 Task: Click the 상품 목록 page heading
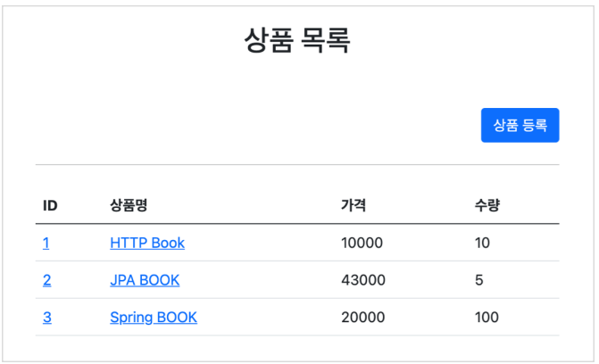297,40
